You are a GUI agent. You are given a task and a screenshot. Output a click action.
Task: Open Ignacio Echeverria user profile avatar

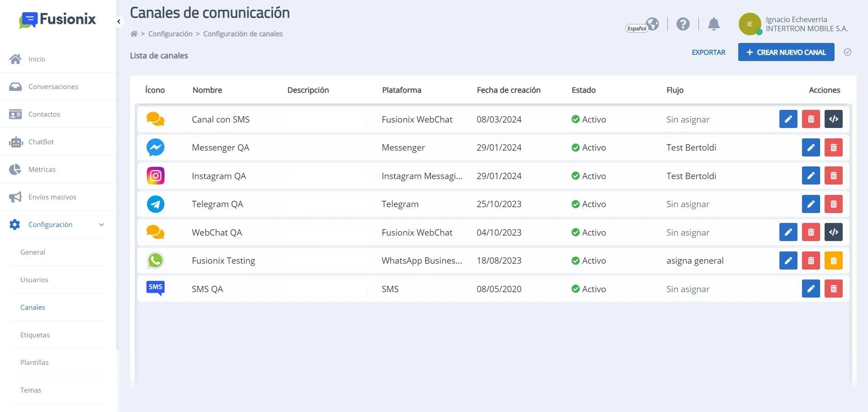point(750,24)
